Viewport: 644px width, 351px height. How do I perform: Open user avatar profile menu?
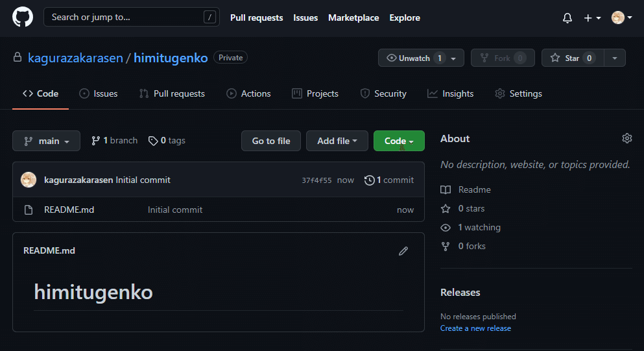click(x=621, y=18)
